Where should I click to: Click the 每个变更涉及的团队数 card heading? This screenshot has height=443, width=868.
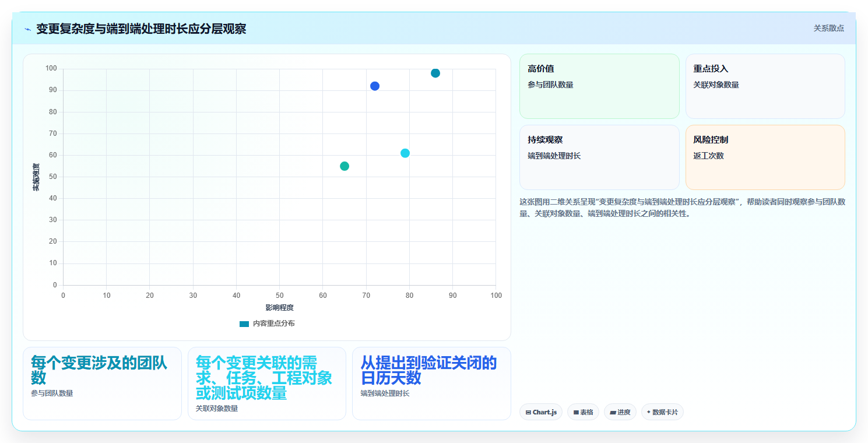click(x=99, y=370)
